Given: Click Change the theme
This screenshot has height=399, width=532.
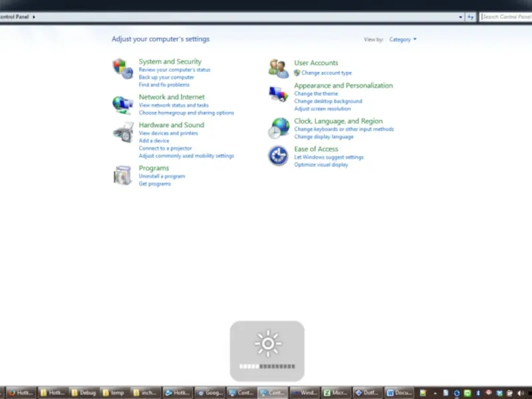Looking at the screenshot, I should (316, 94).
